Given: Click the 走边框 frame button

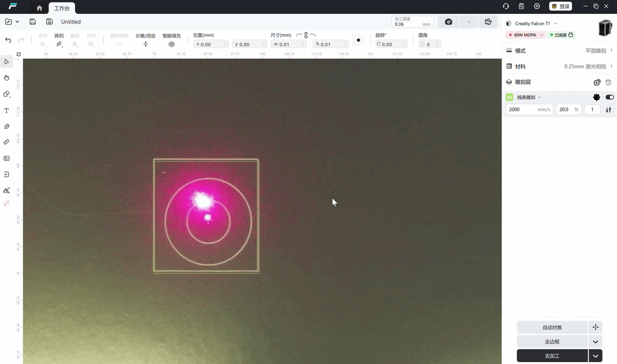Looking at the screenshot, I should (552, 341).
